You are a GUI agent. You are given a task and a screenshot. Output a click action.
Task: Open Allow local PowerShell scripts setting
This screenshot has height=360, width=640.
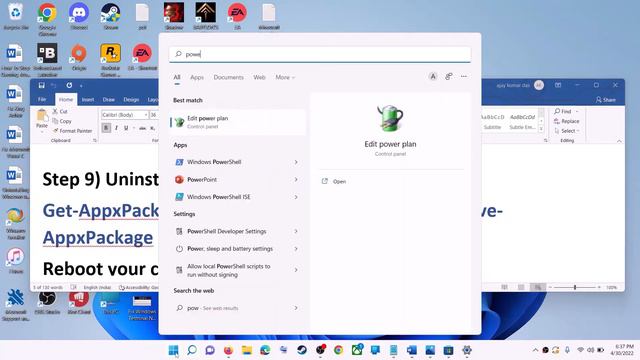tap(229, 270)
